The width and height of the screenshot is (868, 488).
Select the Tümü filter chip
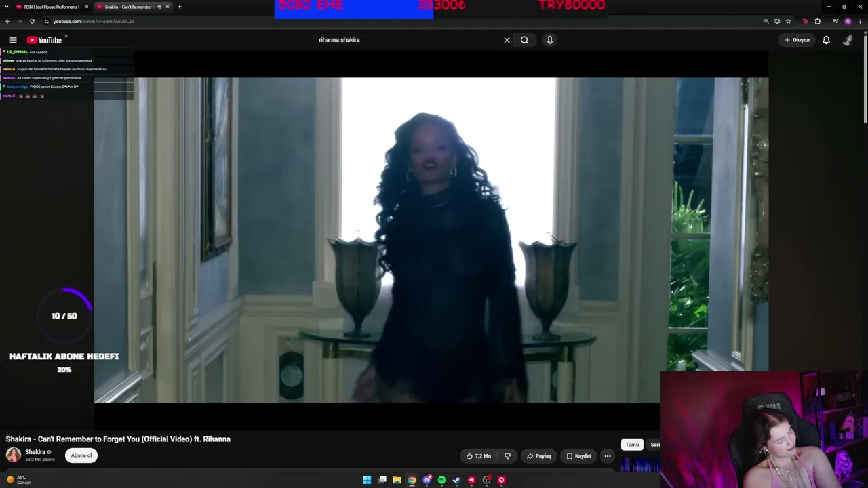click(632, 445)
